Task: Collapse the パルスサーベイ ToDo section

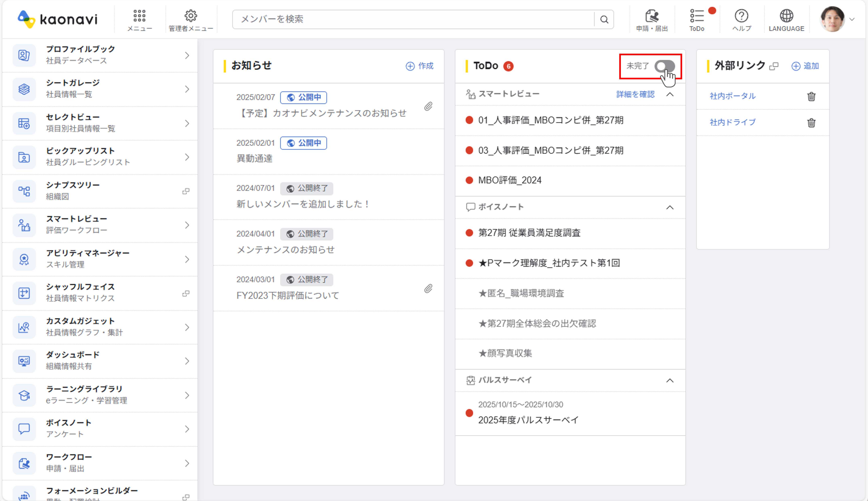Action: 670,380
